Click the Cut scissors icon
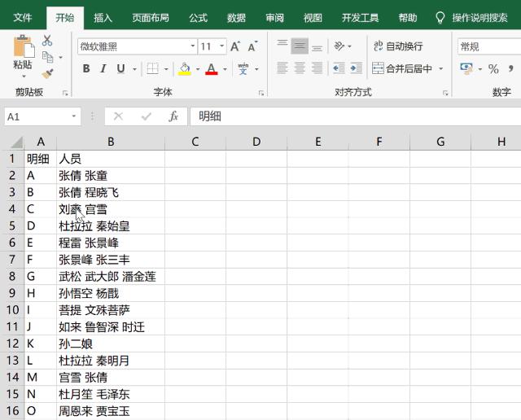Image resolution: width=521 pixels, height=420 pixels. (47, 41)
